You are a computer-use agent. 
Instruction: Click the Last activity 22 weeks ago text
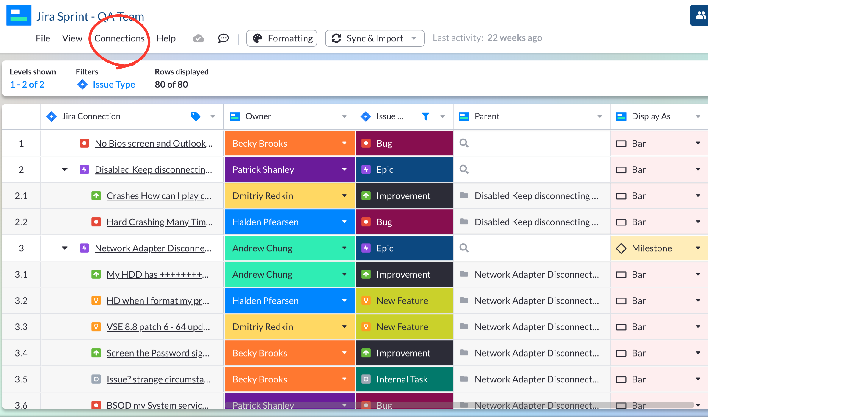tap(487, 38)
